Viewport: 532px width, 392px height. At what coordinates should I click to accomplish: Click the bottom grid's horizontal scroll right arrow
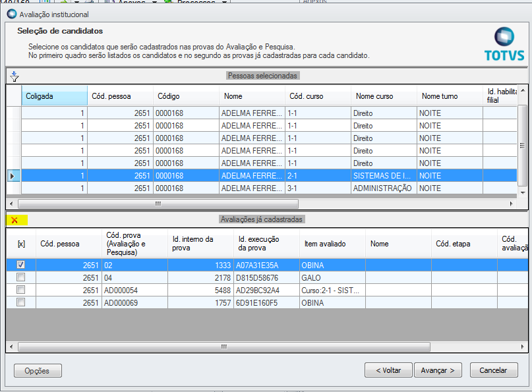coord(522,347)
